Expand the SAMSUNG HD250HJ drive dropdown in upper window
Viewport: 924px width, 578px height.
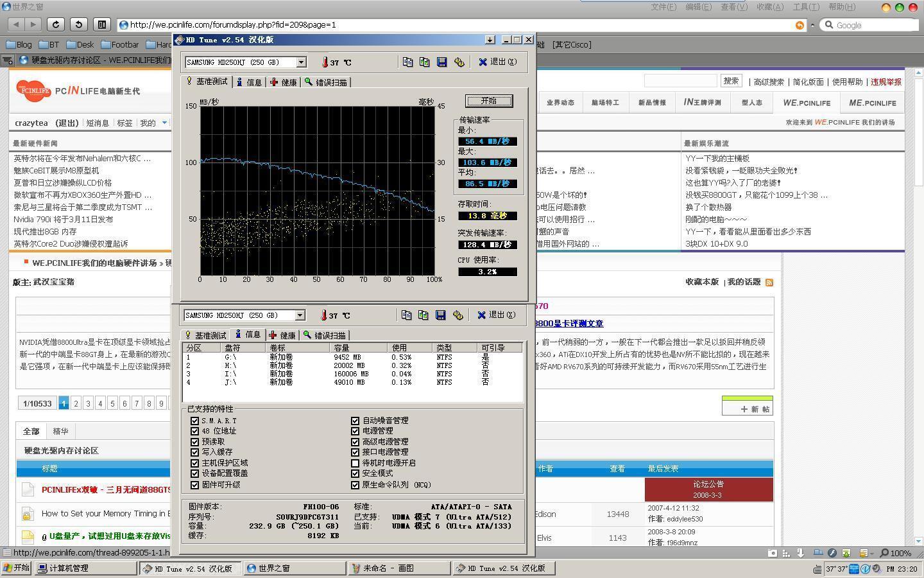pos(301,62)
